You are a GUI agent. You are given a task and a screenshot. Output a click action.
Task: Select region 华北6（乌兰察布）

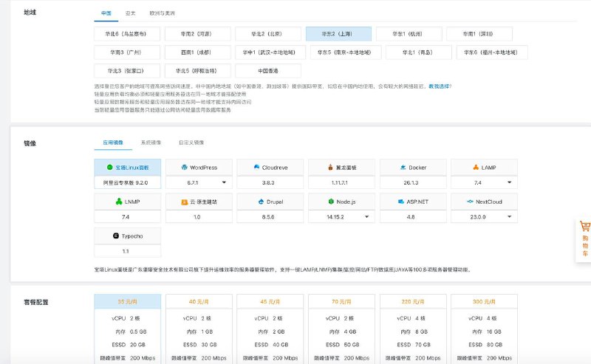click(127, 34)
